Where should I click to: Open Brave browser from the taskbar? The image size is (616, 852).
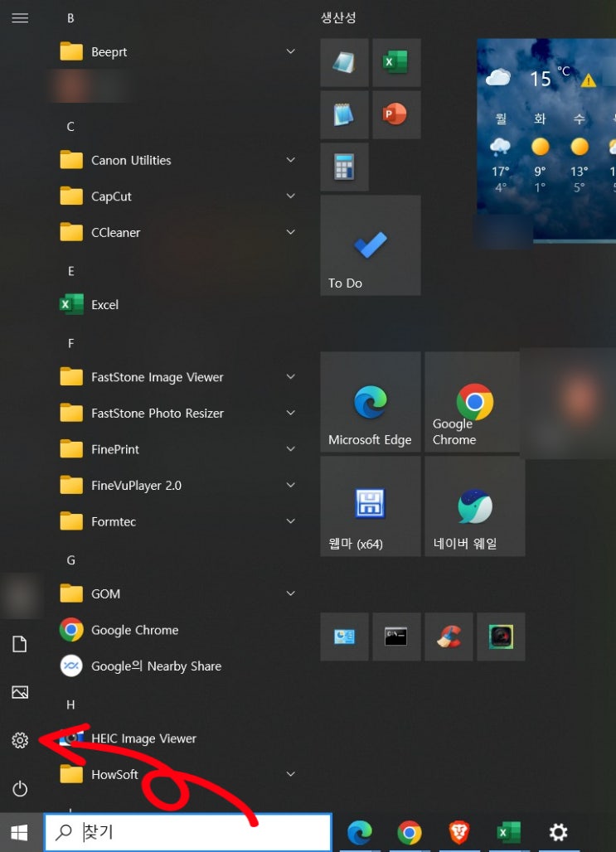pos(458,832)
